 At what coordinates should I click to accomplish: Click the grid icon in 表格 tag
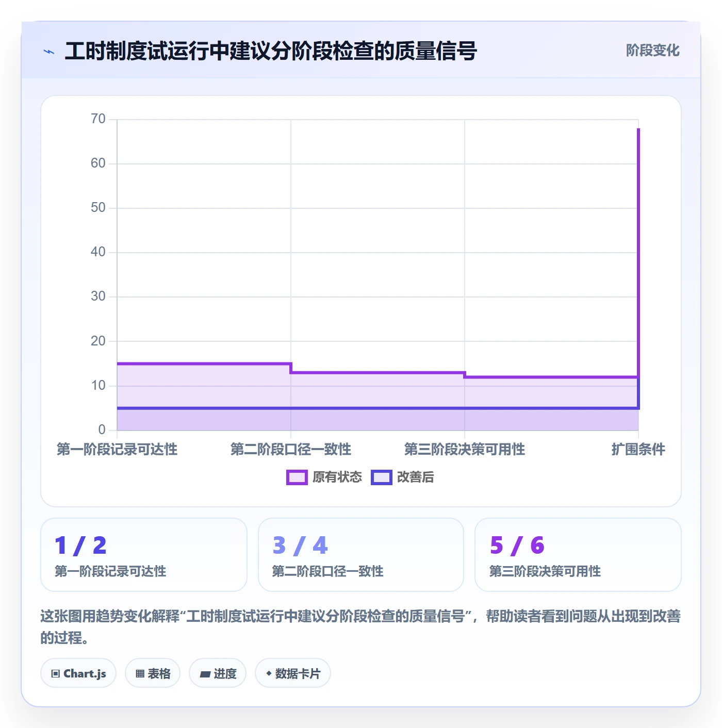140,673
